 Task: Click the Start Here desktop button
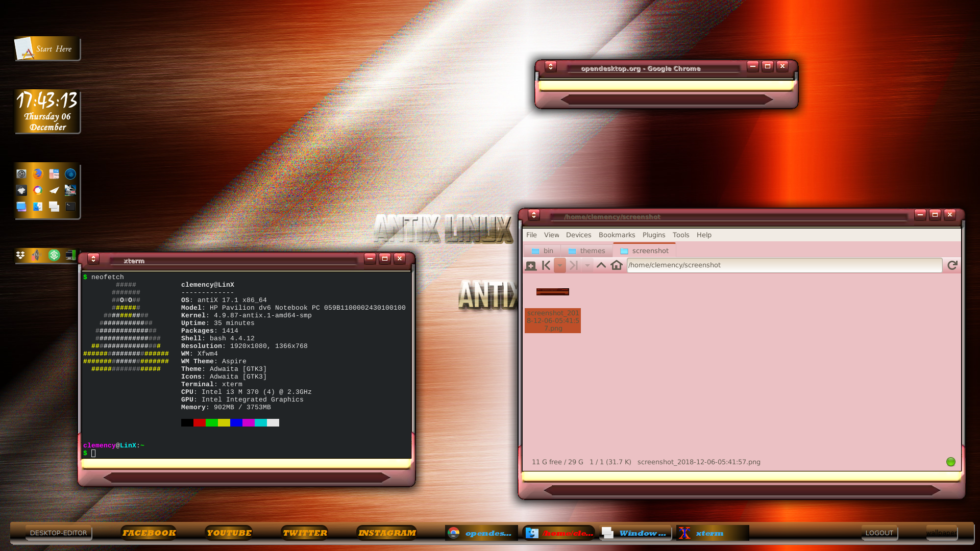click(x=47, y=49)
